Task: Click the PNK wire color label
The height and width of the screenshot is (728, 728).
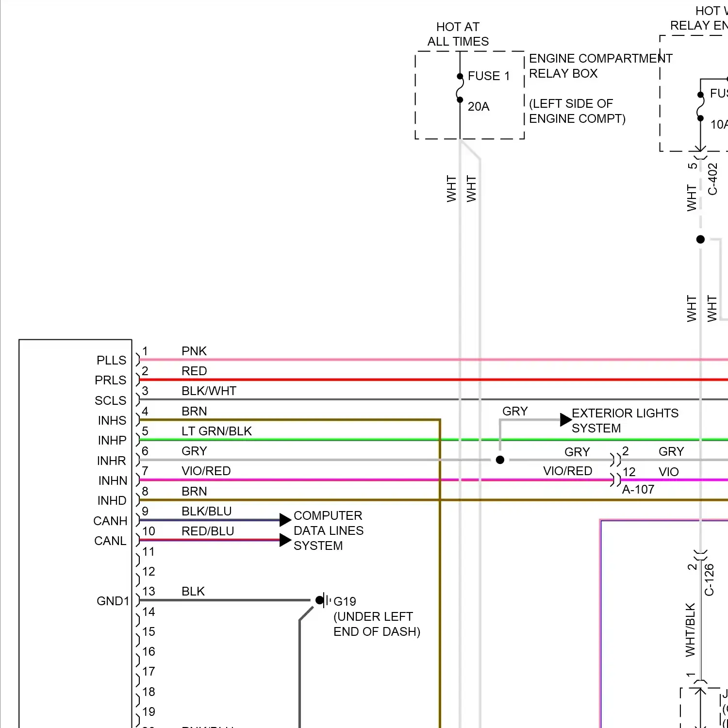Action: (x=194, y=351)
